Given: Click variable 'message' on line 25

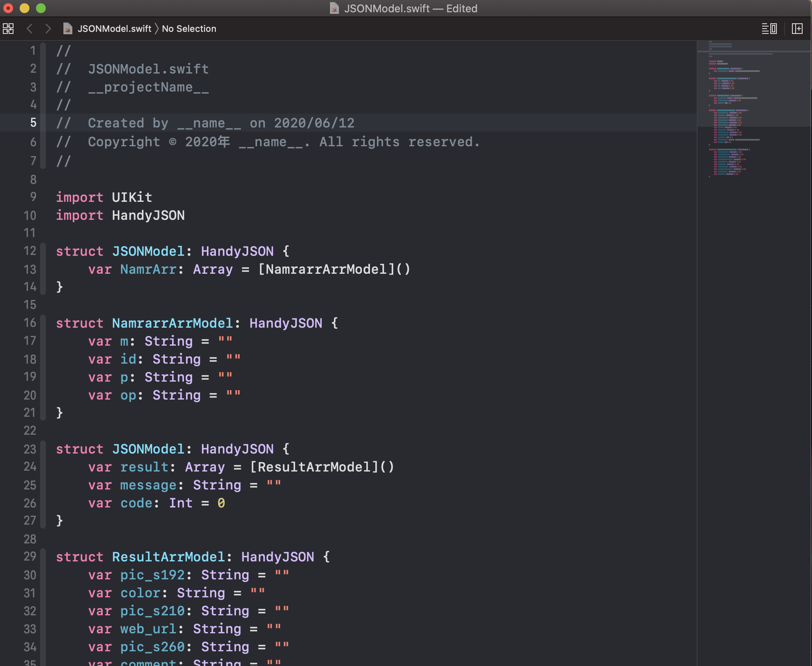Looking at the screenshot, I should 148,485.
